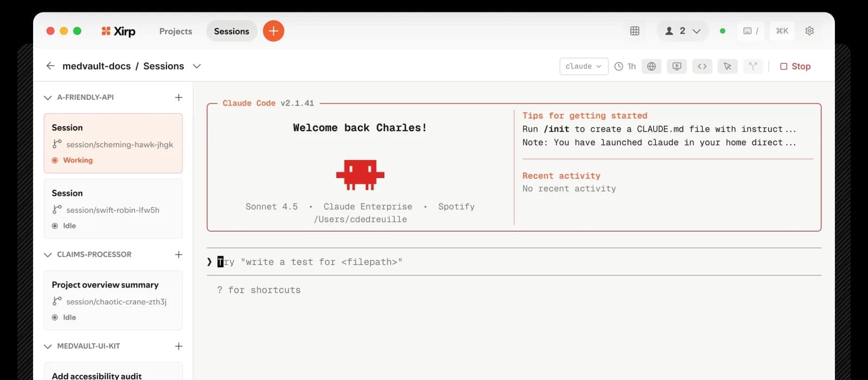Click Idle status under swift-robin session
This screenshot has height=380, width=868.
click(x=64, y=226)
